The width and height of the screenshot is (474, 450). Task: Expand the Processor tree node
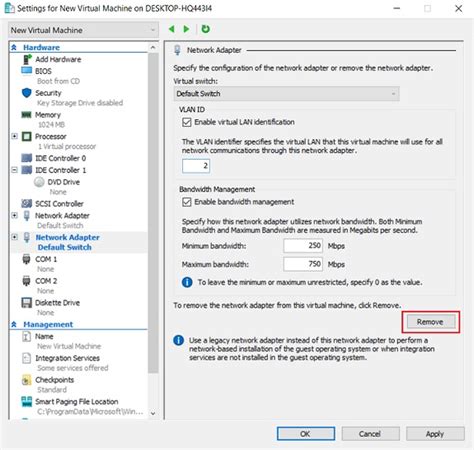coord(14,136)
